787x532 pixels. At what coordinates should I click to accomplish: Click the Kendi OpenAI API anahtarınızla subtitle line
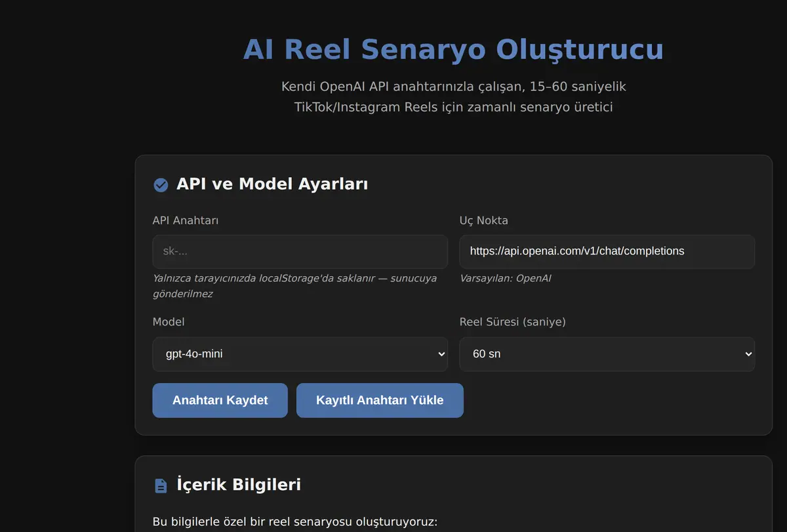[x=453, y=87]
